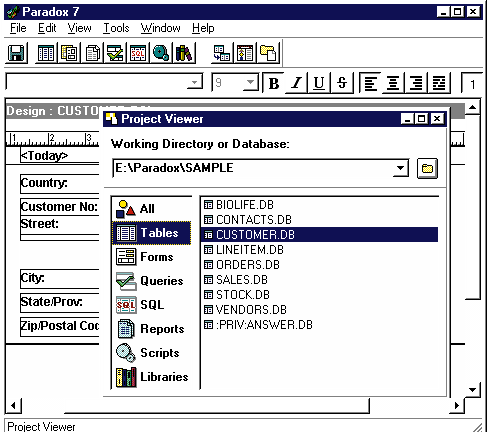Click the browse folder button beside directory
Image resolution: width=487 pixels, height=432 pixels.
click(x=427, y=168)
